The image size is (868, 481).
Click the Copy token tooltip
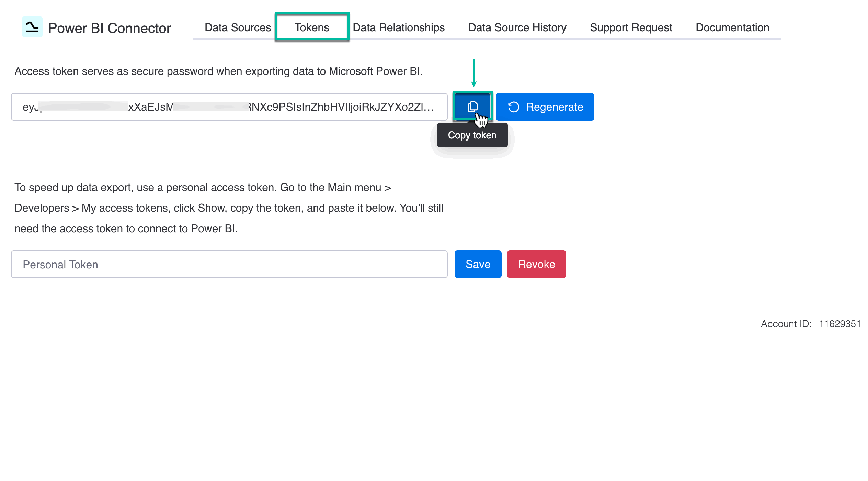pyautogui.click(x=472, y=135)
